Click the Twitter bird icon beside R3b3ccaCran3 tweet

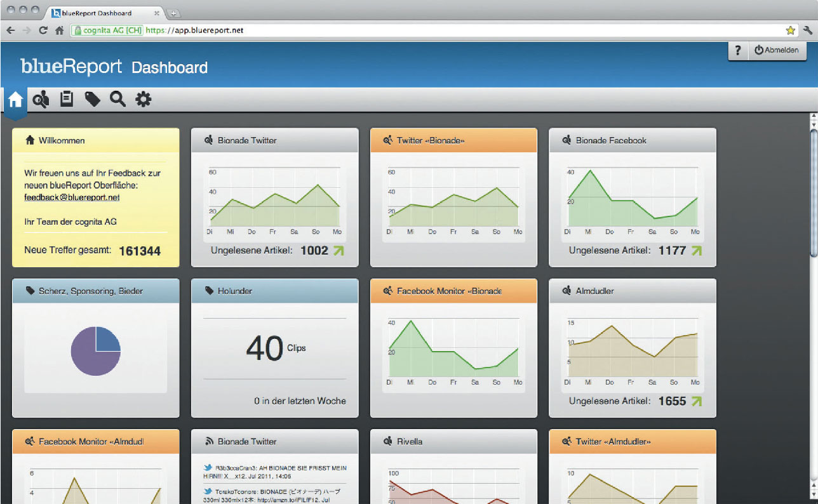point(208,467)
